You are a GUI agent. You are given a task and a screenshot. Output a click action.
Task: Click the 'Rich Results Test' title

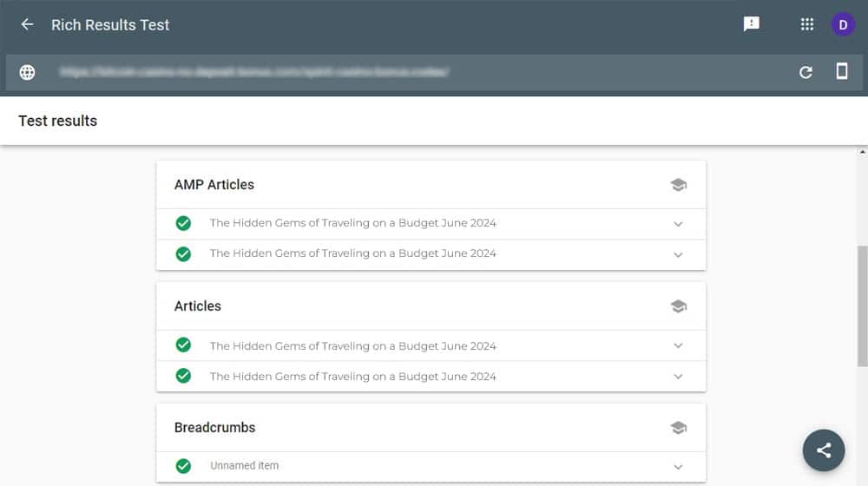tap(110, 25)
